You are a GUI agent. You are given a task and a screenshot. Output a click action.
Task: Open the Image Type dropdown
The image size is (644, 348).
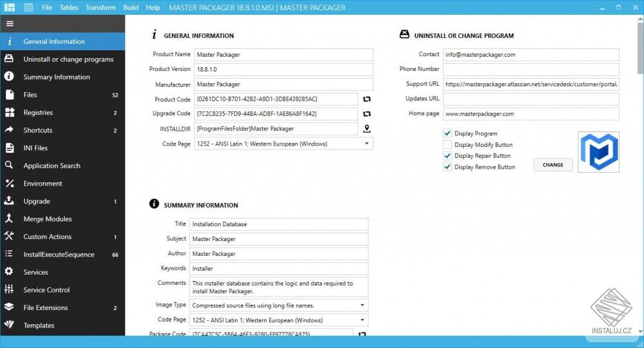[x=362, y=305]
